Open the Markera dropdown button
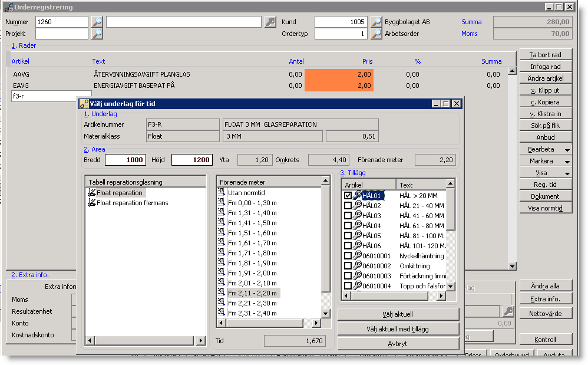Image resolution: width=588 pixels, height=365 pixels. pos(546,161)
